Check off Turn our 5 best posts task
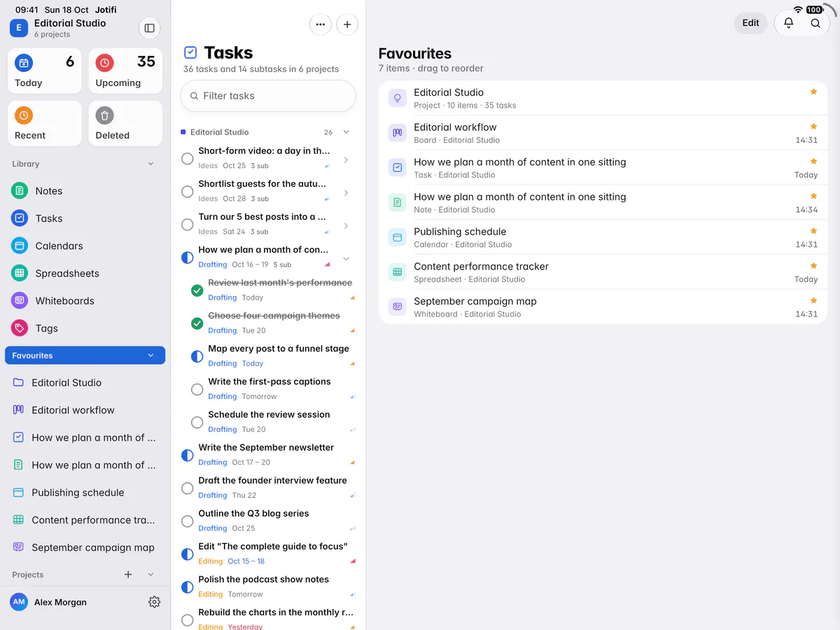The height and width of the screenshot is (630, 840). 188,225
